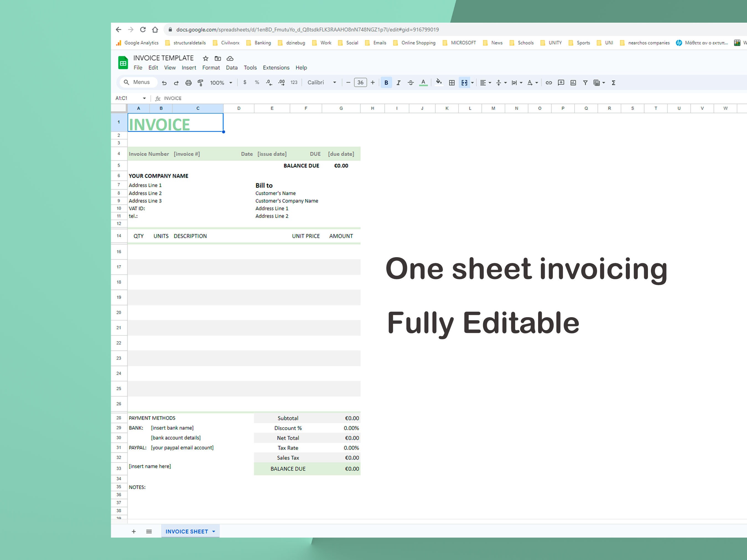
Task: Select the Paint format tool
Action: (201, 82)
